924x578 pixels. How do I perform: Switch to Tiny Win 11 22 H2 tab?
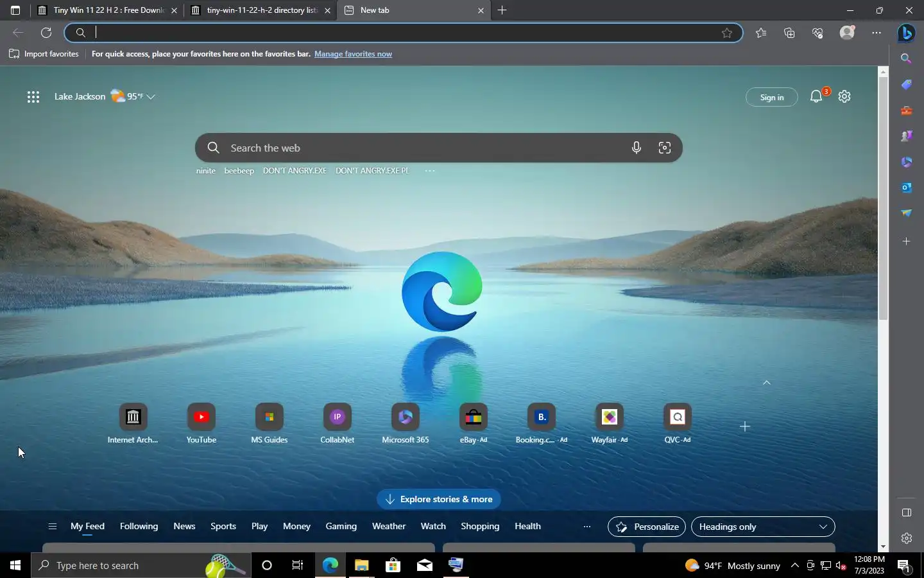pyautogui.click(x=108, y=10)
